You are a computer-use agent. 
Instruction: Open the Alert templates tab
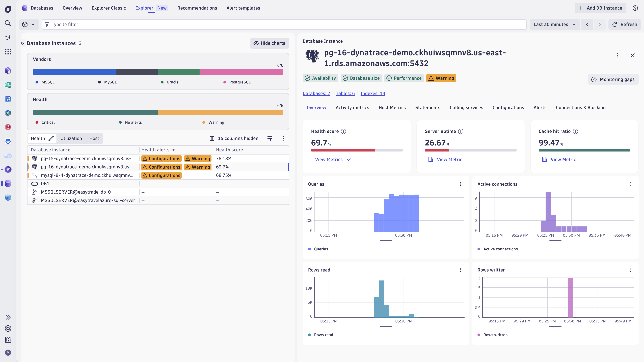coord(243,8)
